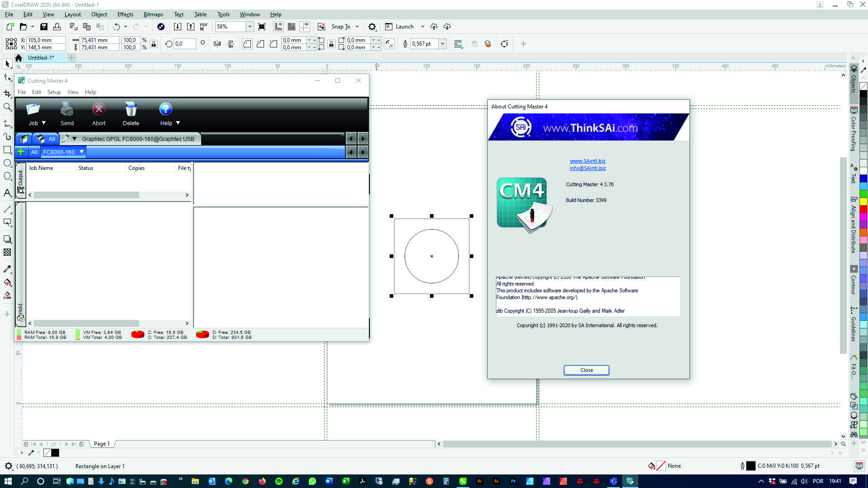Image resolution: width=868 pixels, height=488 pixels.
Task: Toggle the Snap off button
Action: (321, 27)
